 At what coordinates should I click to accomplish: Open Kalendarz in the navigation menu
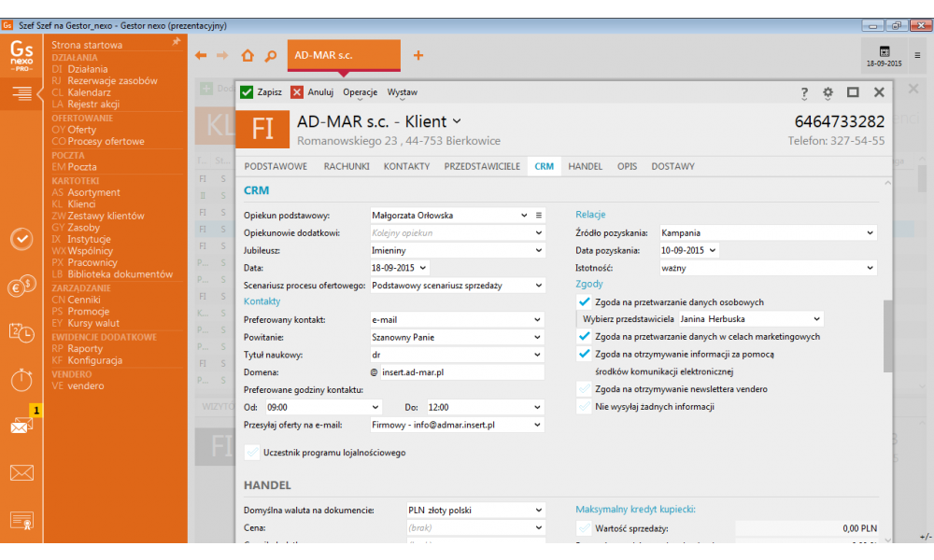pos(89,92)
